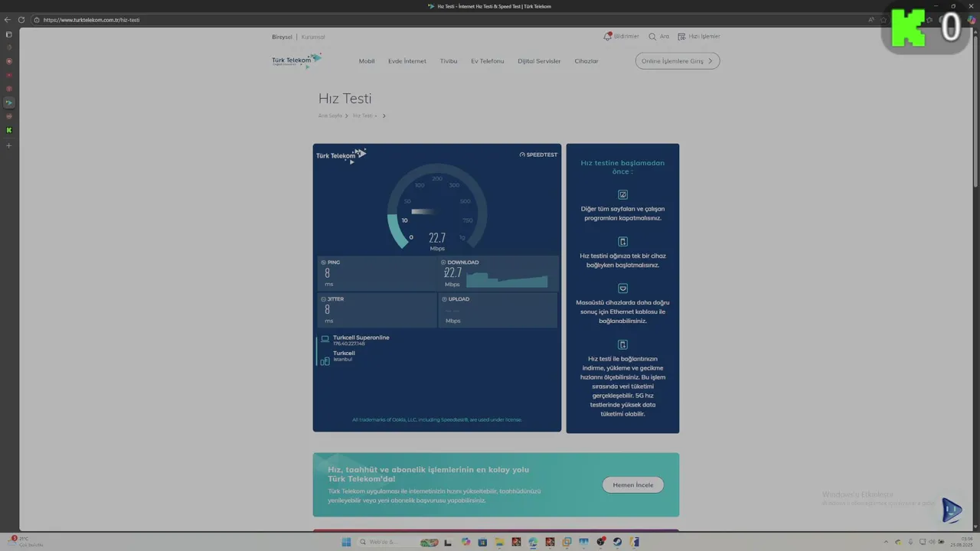Show hidden system tray icons chevron
This screenshot has height=551, width=980.
[x=886, y=542]
